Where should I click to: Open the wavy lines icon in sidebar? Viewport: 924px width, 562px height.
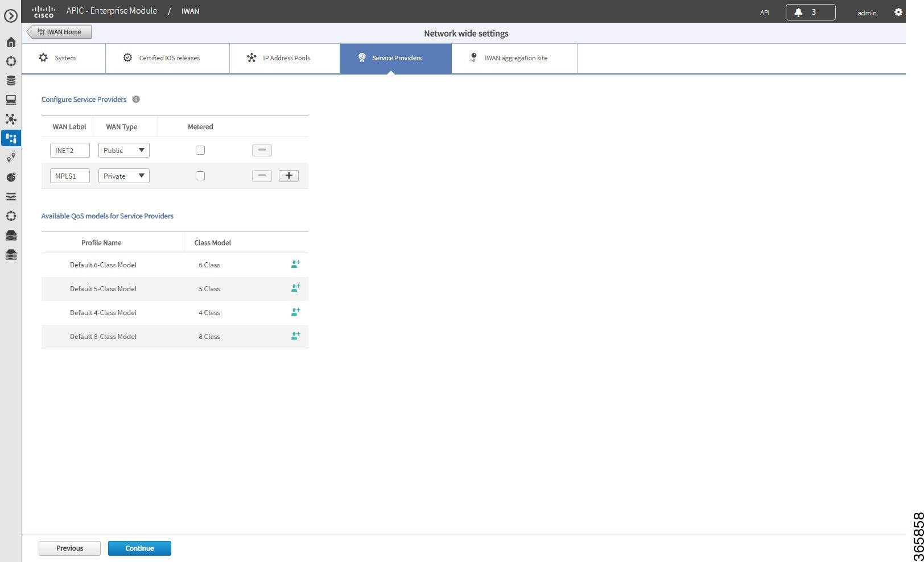pyautogui.click(x=11, y=196)
